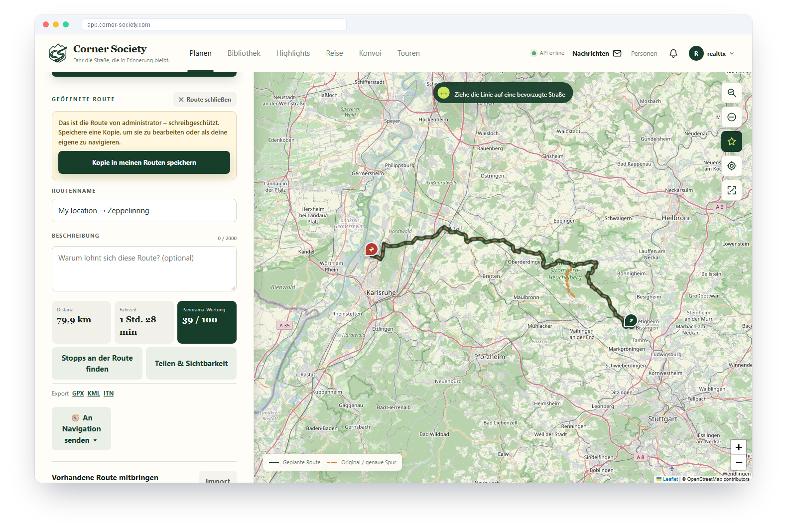
Task: Export the route as GPX
Action: point(78,394)
